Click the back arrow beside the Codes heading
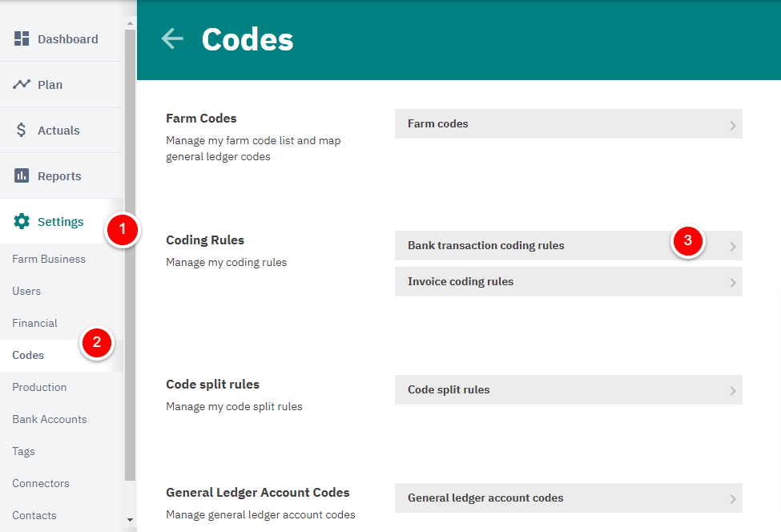Image resolution: width=781 pixels, height=532 pixels. click(x=171, y=38)
